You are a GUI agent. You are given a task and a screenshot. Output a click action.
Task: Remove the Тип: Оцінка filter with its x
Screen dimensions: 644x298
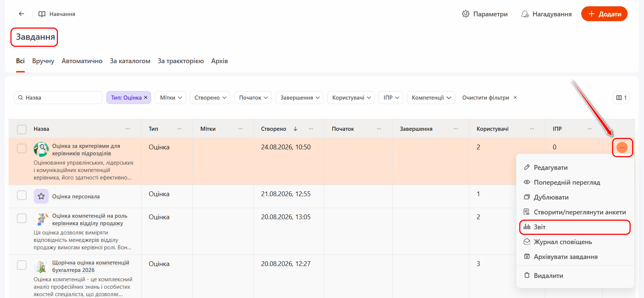[x=146, y=97]
